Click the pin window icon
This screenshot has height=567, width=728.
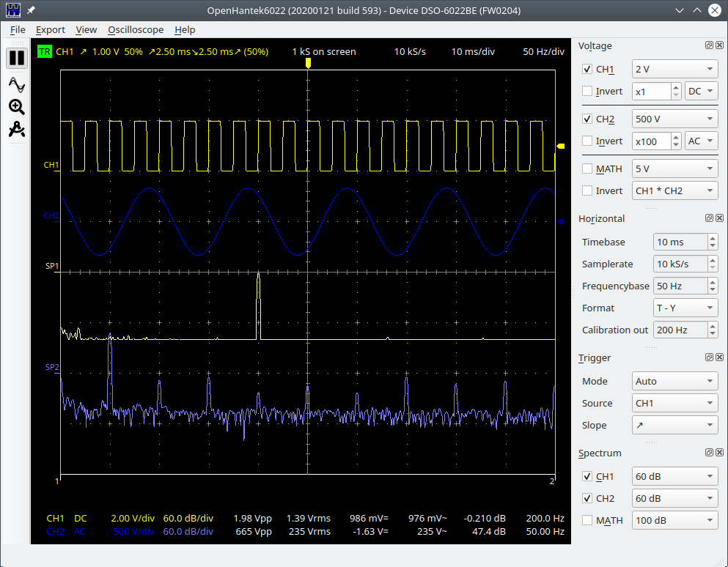pos(31,10)
